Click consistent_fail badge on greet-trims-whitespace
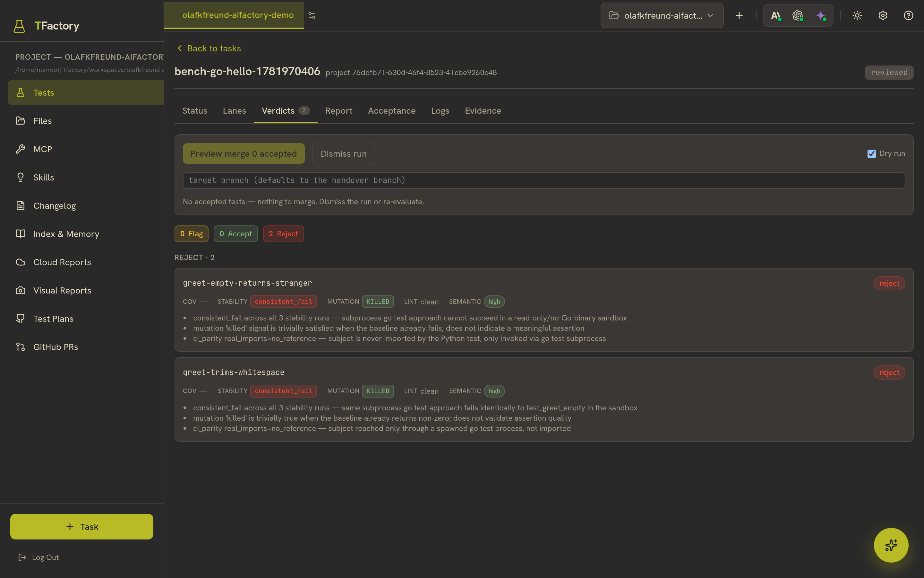Screen dimensions: 924x578 284,391
